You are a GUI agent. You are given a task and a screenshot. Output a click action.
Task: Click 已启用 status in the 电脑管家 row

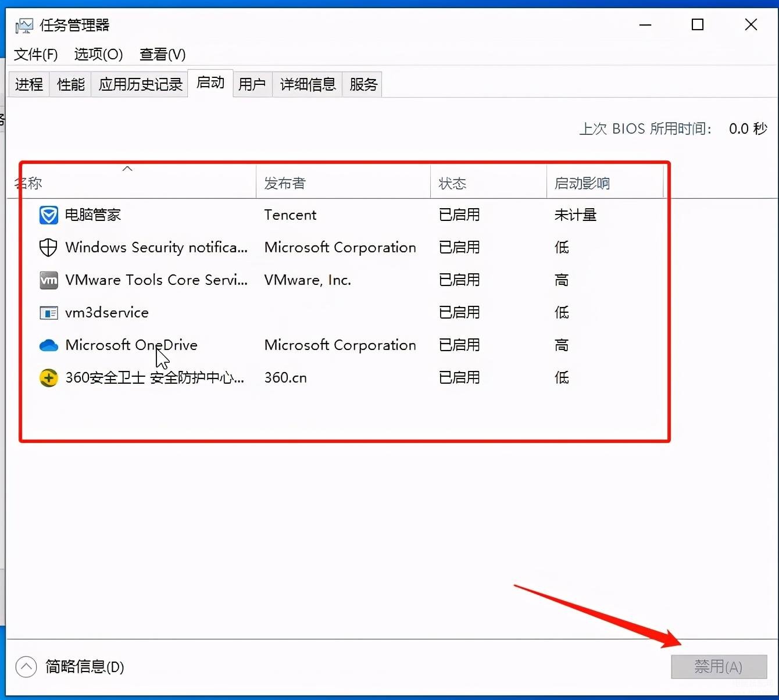point(459,215)
